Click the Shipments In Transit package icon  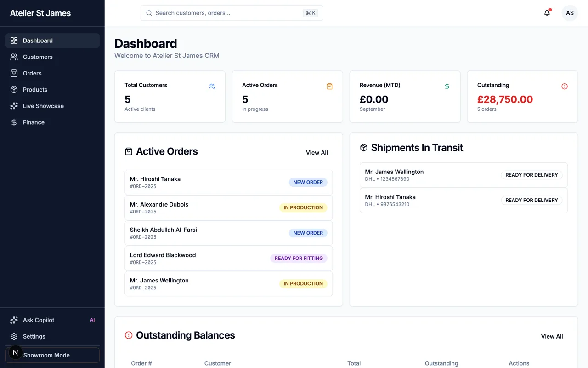coord(364,148)
